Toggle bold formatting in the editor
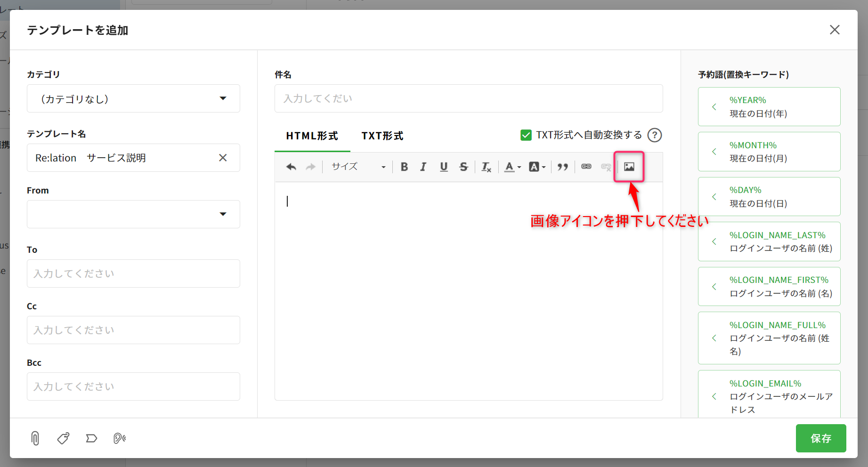868x467 pixels. pyautogui.click(x=404, y=167)
